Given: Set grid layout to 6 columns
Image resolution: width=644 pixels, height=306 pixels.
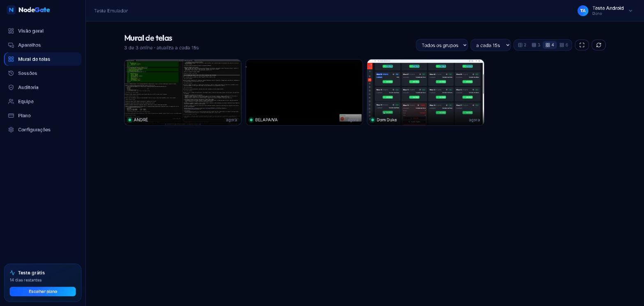Looking at the screenshot, I should pos(563,45).
